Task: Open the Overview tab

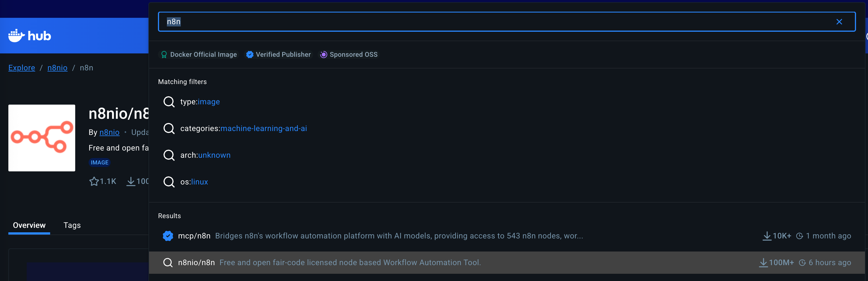Action: click(29, 225)
